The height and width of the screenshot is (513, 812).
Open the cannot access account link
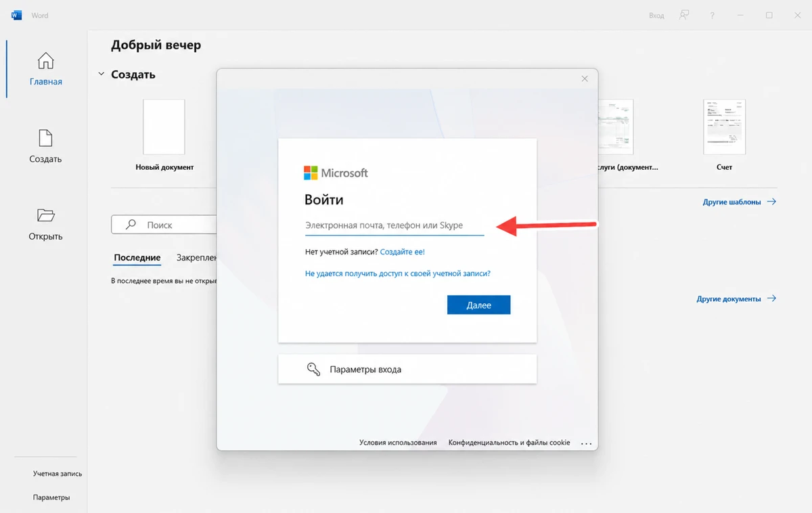(398, 273)
